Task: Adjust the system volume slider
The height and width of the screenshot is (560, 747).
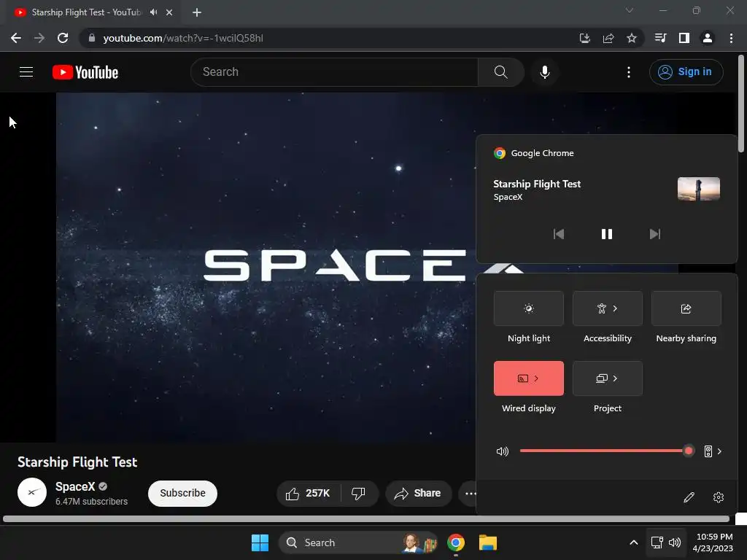Action: point(606,451)
